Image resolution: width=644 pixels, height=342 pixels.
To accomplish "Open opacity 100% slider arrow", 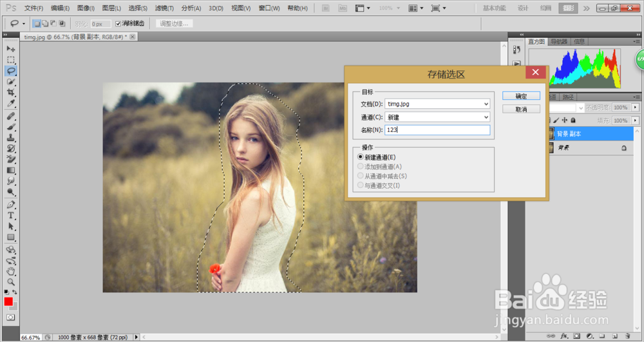I will [636, 108].
